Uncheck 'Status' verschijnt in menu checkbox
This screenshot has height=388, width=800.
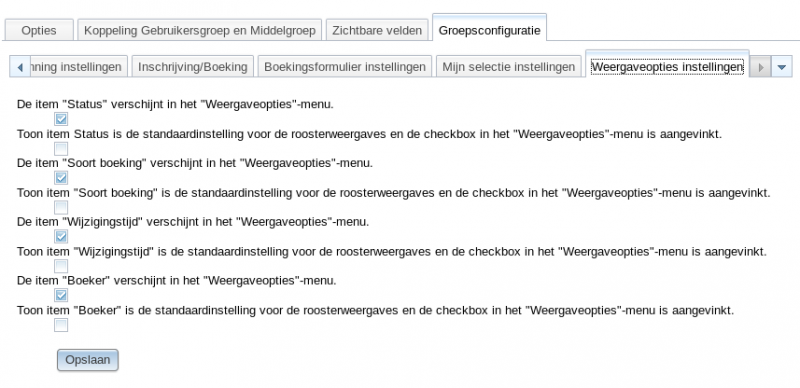[x=61, y=119]
